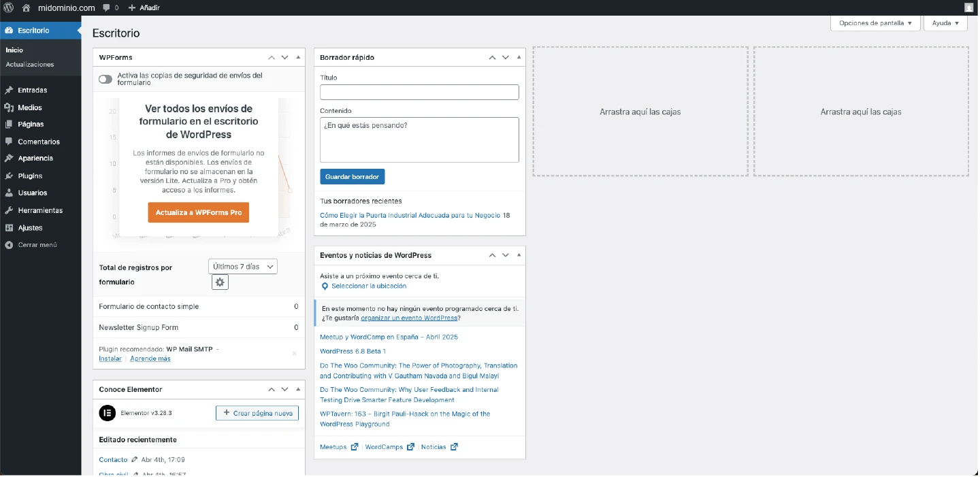
Task: Click the user avatar in the admin bar
Action: 969,7
